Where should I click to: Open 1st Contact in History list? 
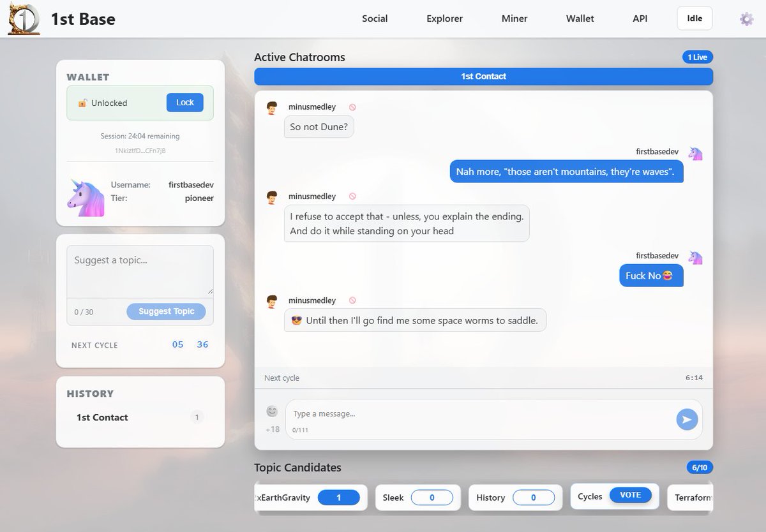(x=102, y=417)
